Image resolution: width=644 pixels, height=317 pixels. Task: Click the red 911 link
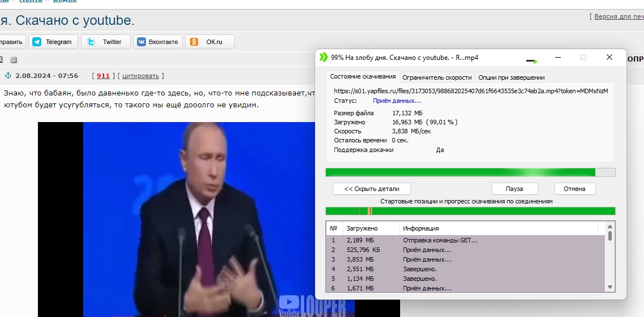pyautogui.click(x=103, y=76)
